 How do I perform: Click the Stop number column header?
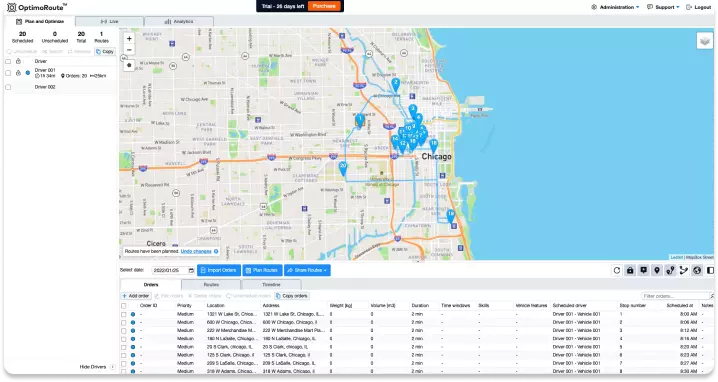(632, 306)
